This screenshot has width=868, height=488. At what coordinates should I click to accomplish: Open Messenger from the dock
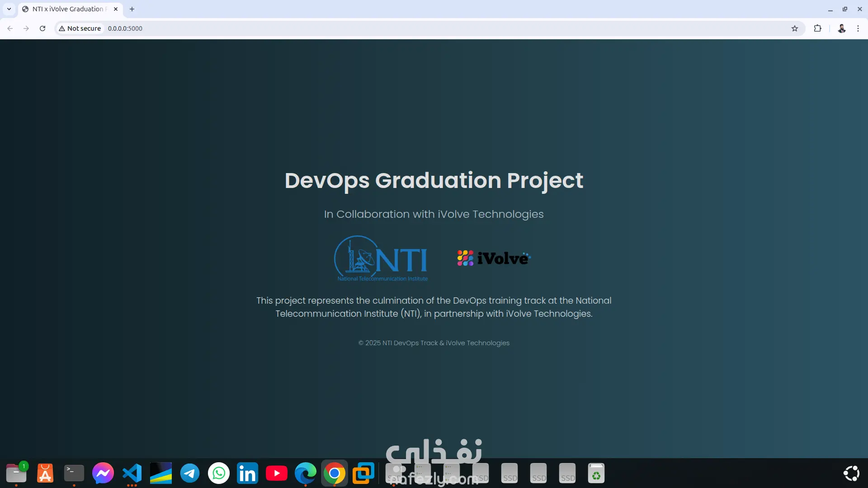tap(103, 473)
